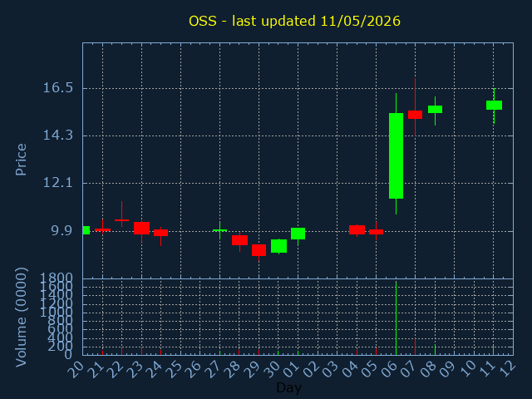Screen dimensions: 532x399
Task: Click the red candlestick for day 21
Action: tap(102, 229)
